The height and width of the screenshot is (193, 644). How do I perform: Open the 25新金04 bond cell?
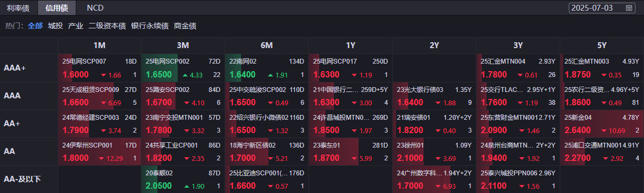602,123
